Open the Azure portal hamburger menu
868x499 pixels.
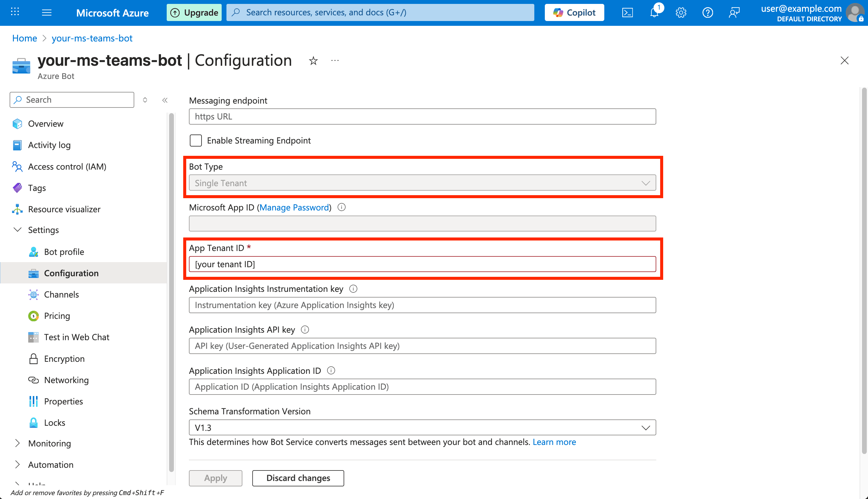(47, 12)
